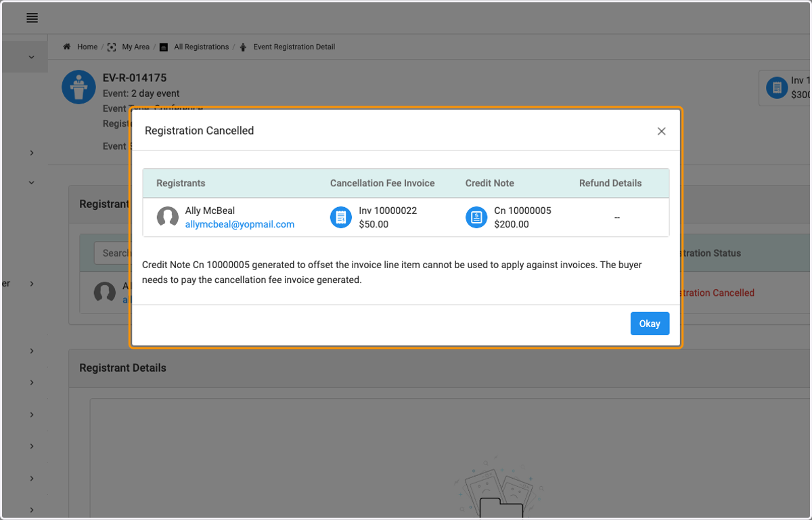Open allymcbeal@yopmail.com email link
Screen dimensions: 812x520
(x=240, y=224)
